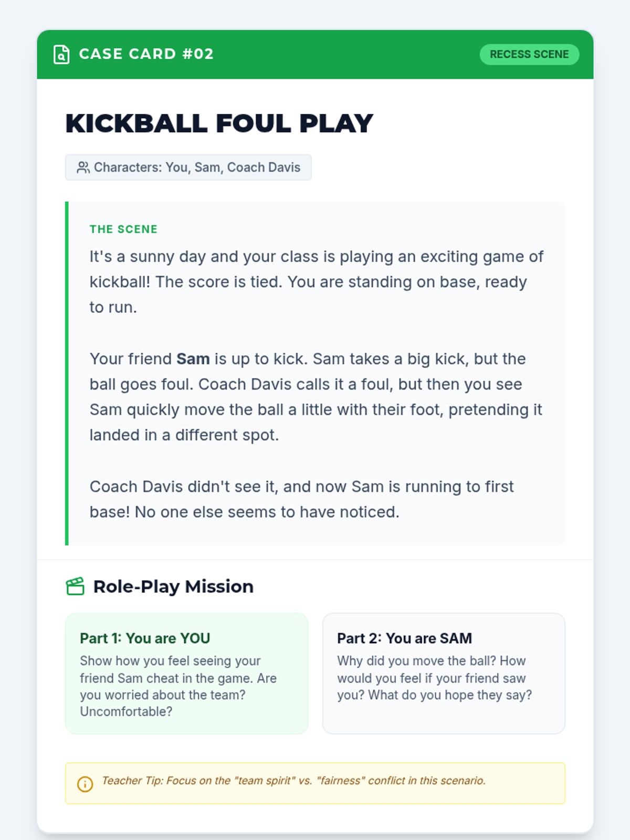
Task: Click the KICKBALL FOUL PLAY title
Action: coord(219,124)
